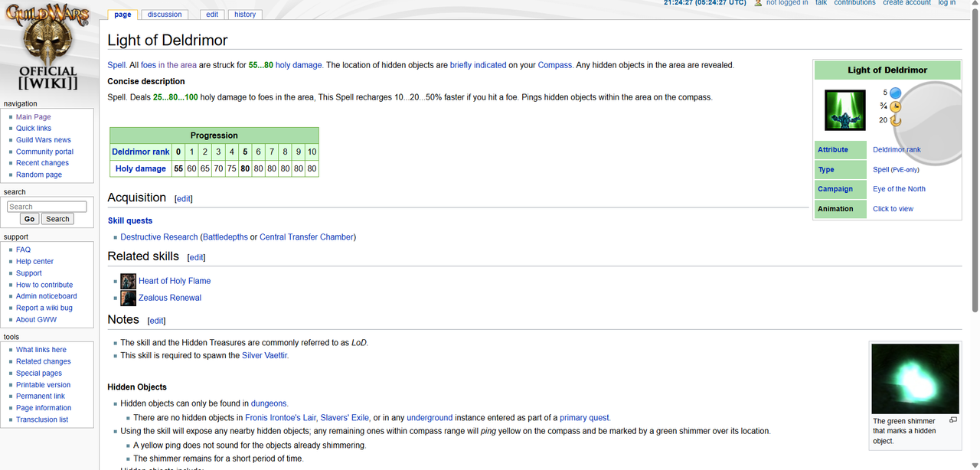
Task: Open Permanent link
Action: coord(41,397)
